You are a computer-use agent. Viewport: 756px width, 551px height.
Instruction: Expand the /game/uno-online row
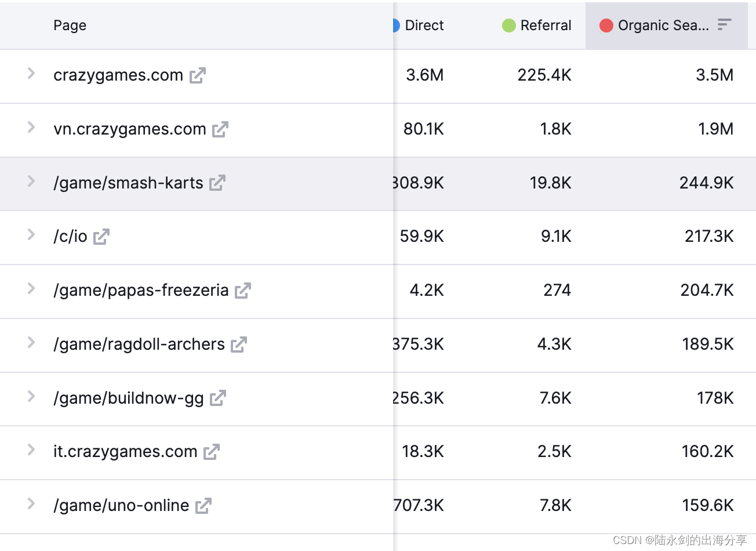(31, 504)
